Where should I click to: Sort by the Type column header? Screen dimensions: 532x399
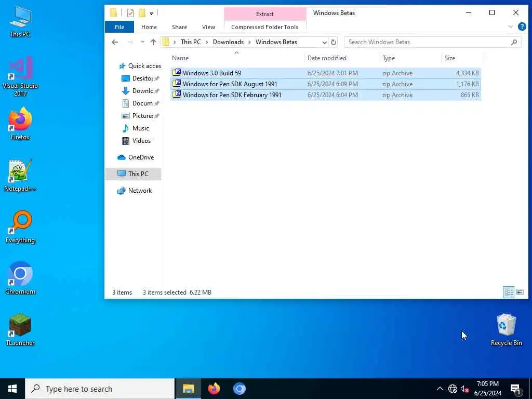pyautogui.click(x=410, y=58)
